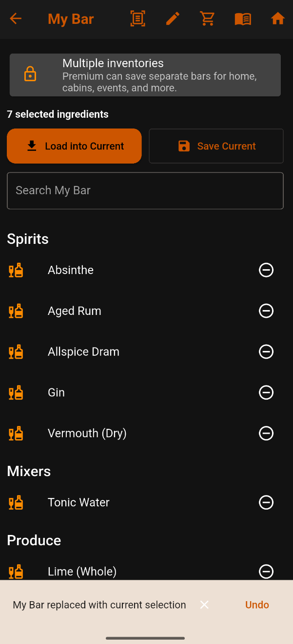Click Save Current button
Image resolution: width=293 pixels, height=644 pixels.
pos(216,146)
